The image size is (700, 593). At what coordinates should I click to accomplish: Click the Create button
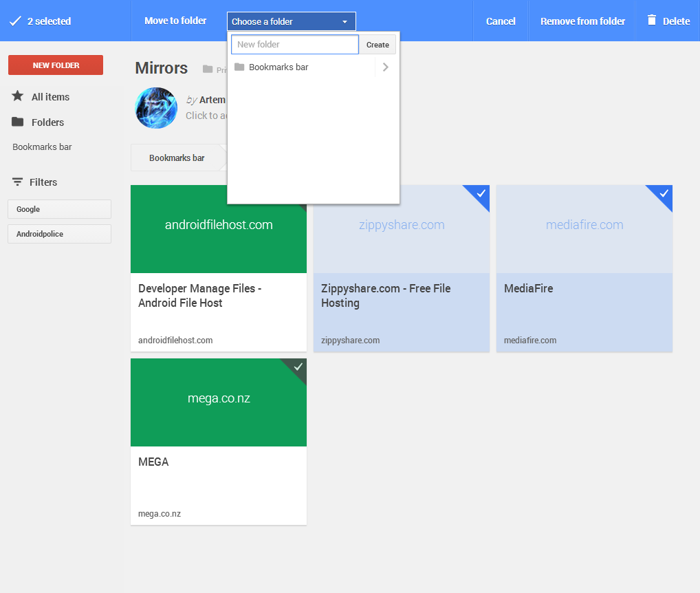[x=377, y=44]
